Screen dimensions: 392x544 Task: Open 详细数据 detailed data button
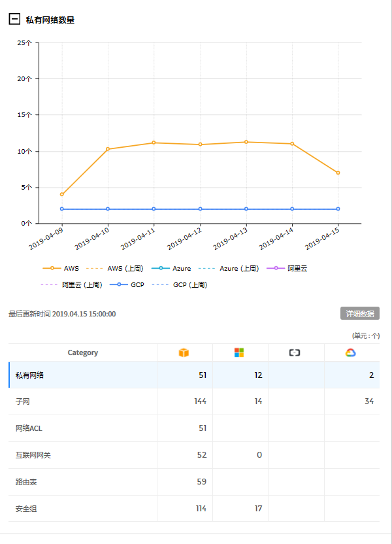[359, 314]
